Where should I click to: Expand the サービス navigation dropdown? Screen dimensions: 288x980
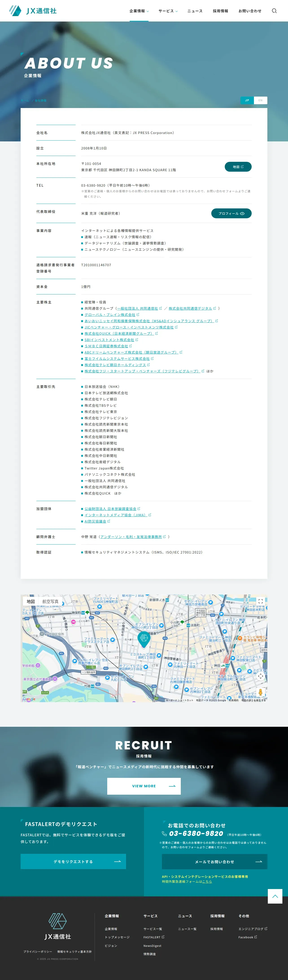point(168,11)
